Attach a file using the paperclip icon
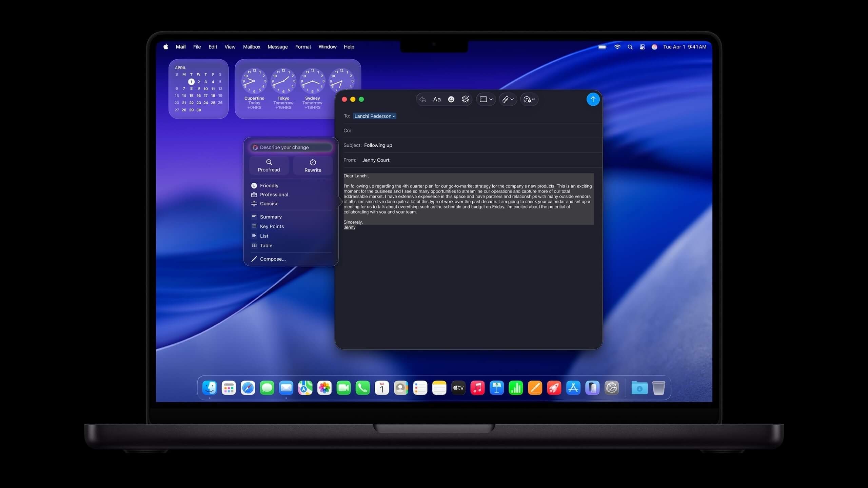 (506, 99)
